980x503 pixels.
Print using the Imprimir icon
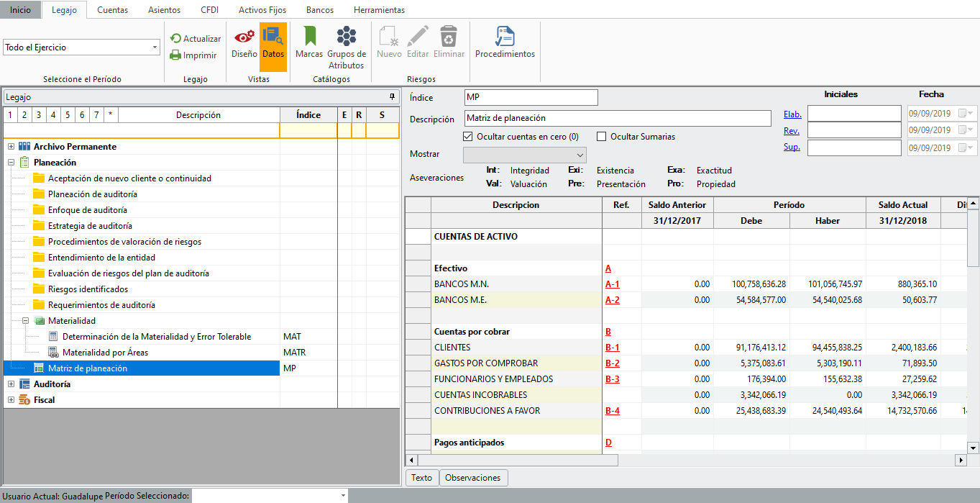tap(175, 55)
